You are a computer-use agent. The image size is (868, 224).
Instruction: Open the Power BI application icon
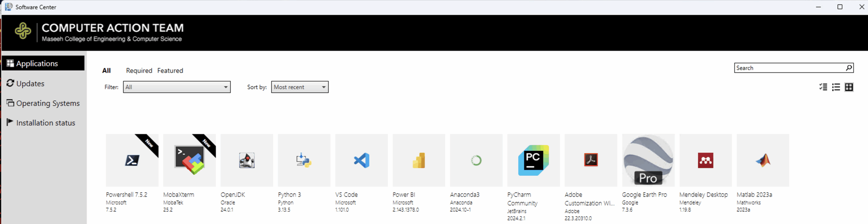(x=419, y=160)
